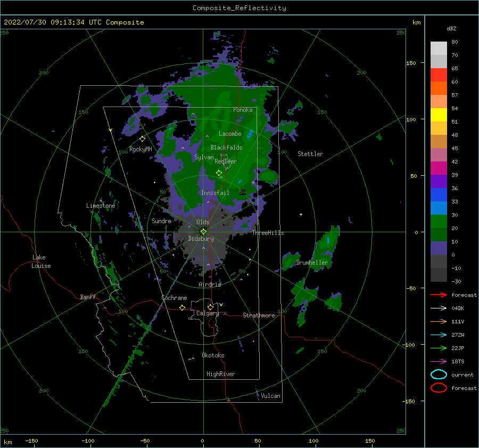Click the red forecast ellipse icon
479x448 pixels.
click(439, 388)
